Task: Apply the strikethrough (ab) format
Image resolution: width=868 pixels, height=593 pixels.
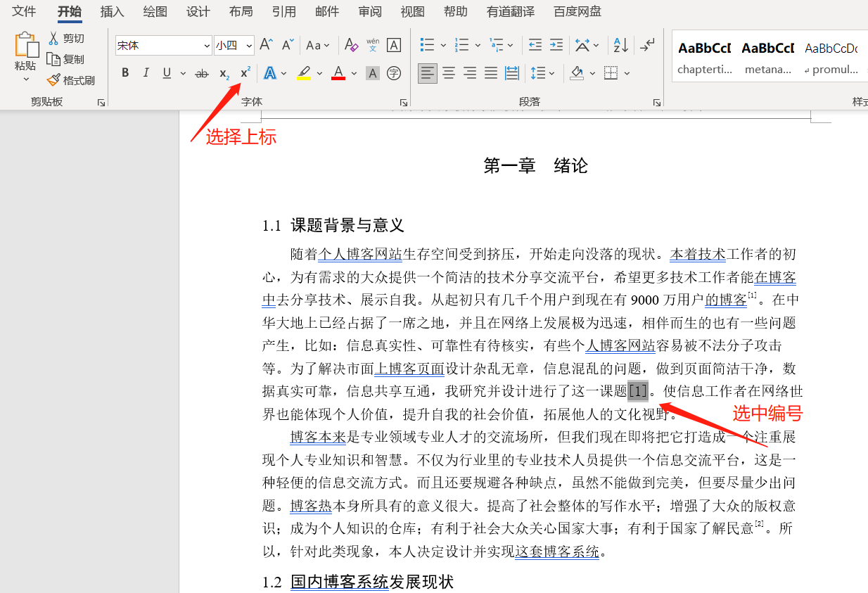Action: click(202, 73)
